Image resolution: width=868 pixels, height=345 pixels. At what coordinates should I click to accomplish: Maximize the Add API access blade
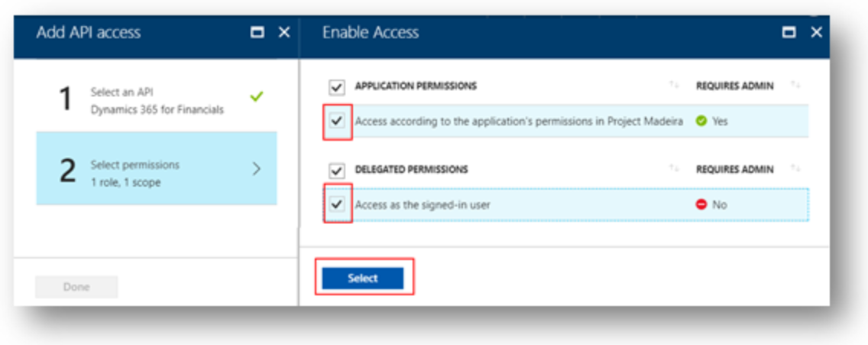(257, 33)
